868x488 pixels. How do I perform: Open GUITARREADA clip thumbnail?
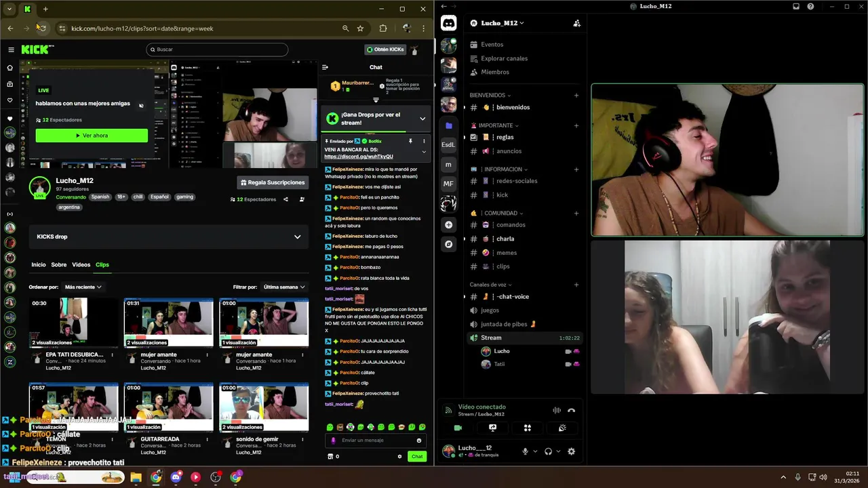point(168,407)
